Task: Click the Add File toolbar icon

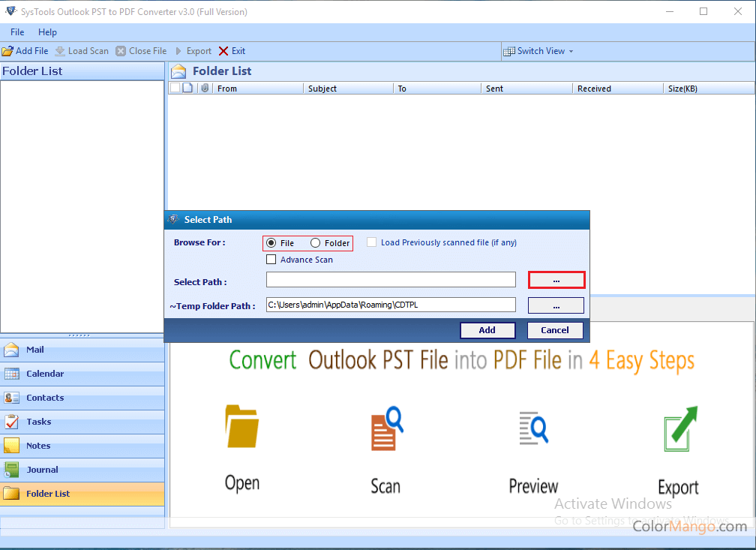Action: [7, 51]
